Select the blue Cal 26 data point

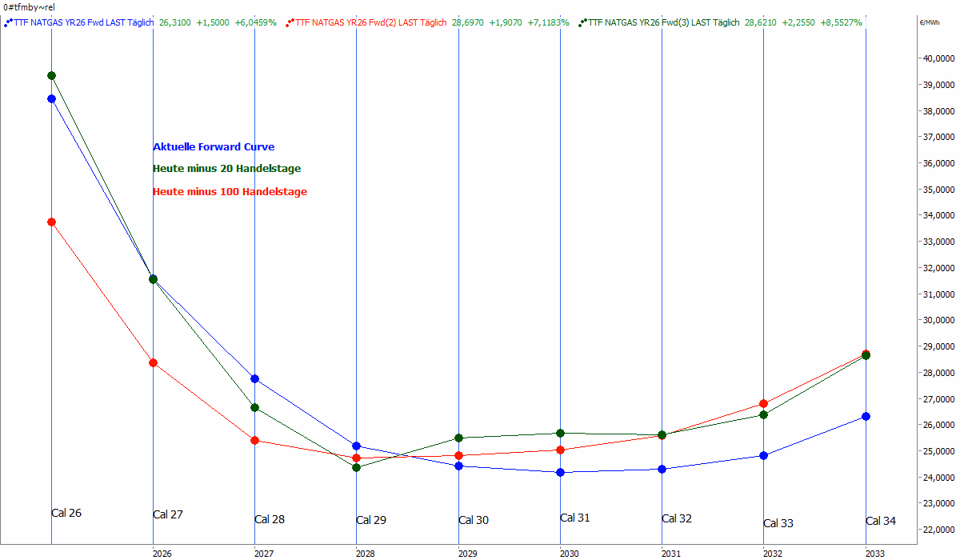[51, 99]
